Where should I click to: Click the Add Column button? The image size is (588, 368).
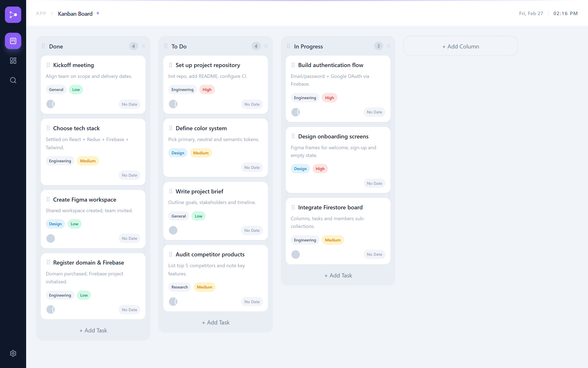pyautogui.click(x=460, y=46)
